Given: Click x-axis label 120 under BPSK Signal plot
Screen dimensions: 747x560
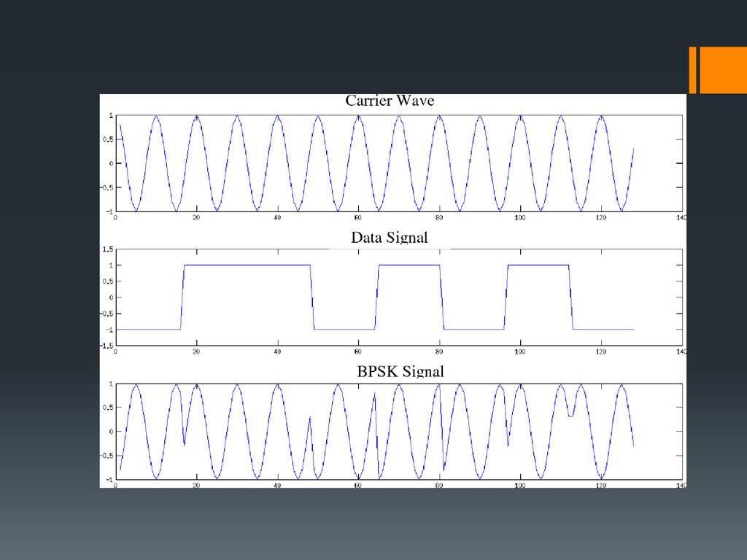Looking at the screenshot, I should click(x=601, y=486).
